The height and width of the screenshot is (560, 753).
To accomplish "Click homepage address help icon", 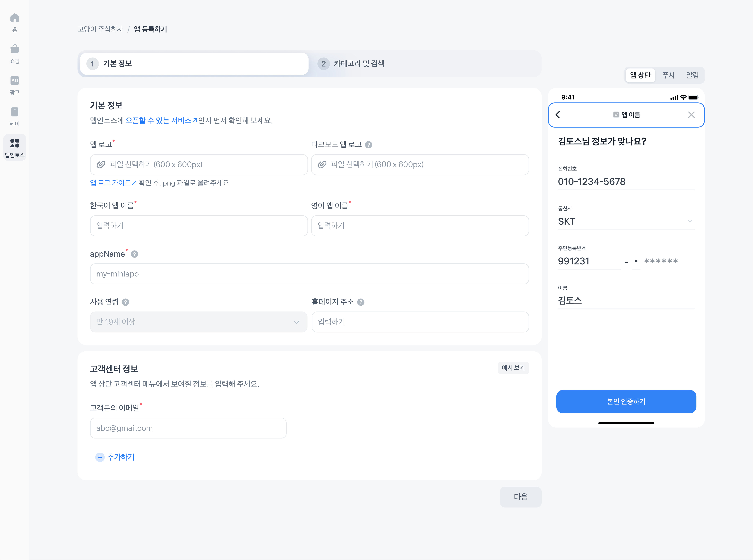I will (x=361, y=302).
